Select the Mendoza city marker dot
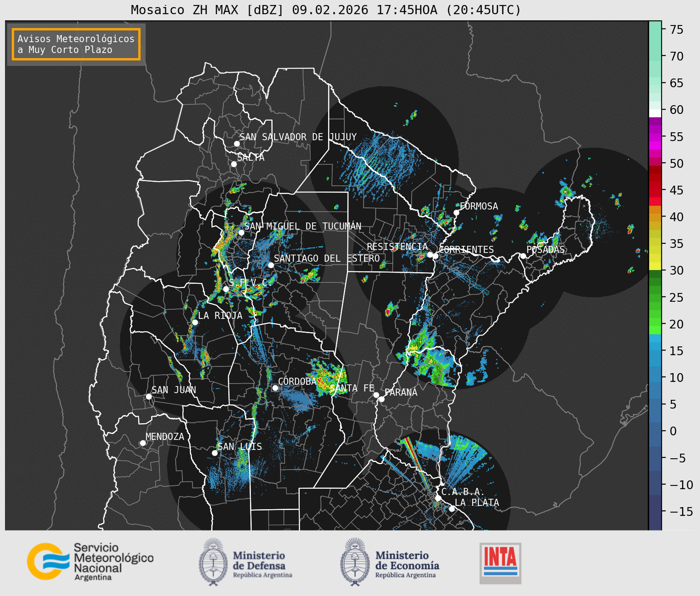700x596 pixels. click(x=143, y=443)
